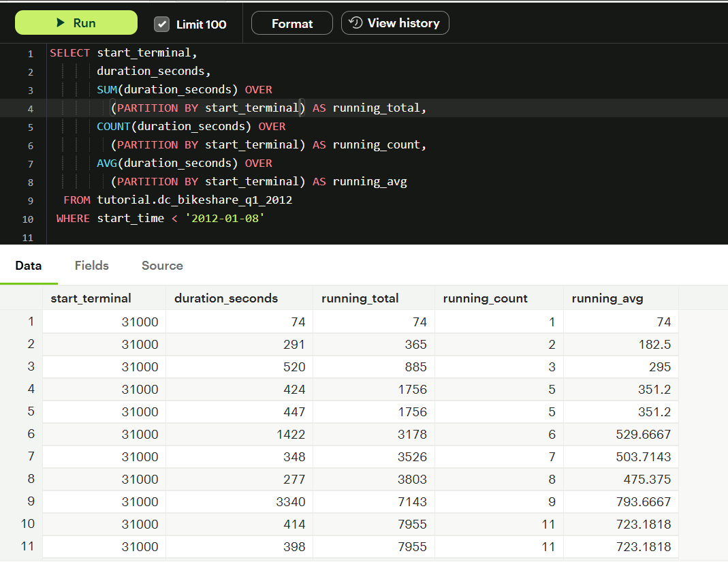This screenshot has width=728, height=562.
Task: Open View history
Action: (x=395, y=22)
